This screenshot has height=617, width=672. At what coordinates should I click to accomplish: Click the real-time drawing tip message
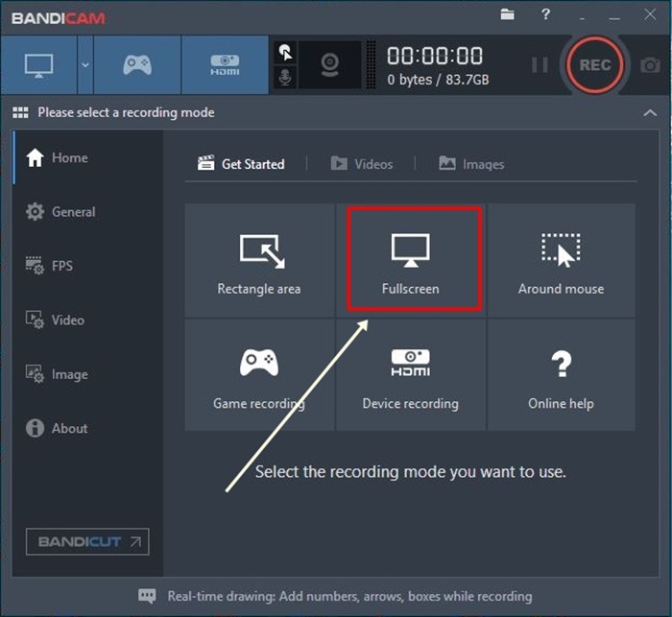click(x=349, y=597)
